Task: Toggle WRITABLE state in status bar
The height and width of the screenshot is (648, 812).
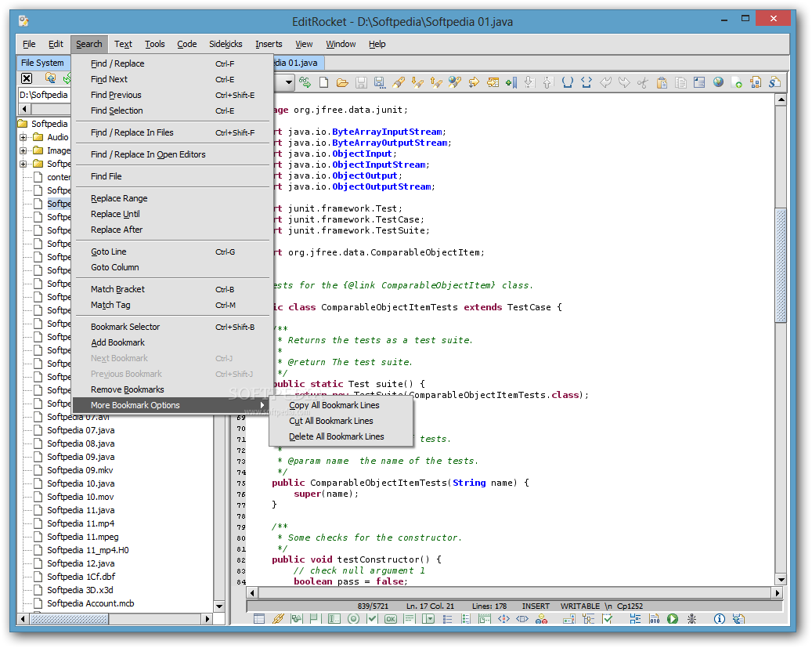Action: pos(579,606)
